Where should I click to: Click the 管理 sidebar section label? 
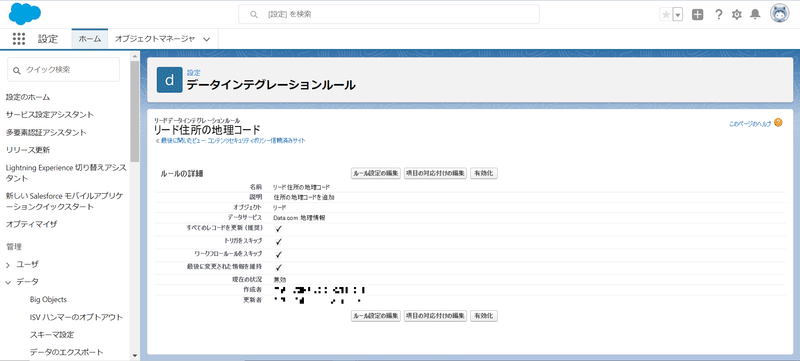(x=14, y=247)
